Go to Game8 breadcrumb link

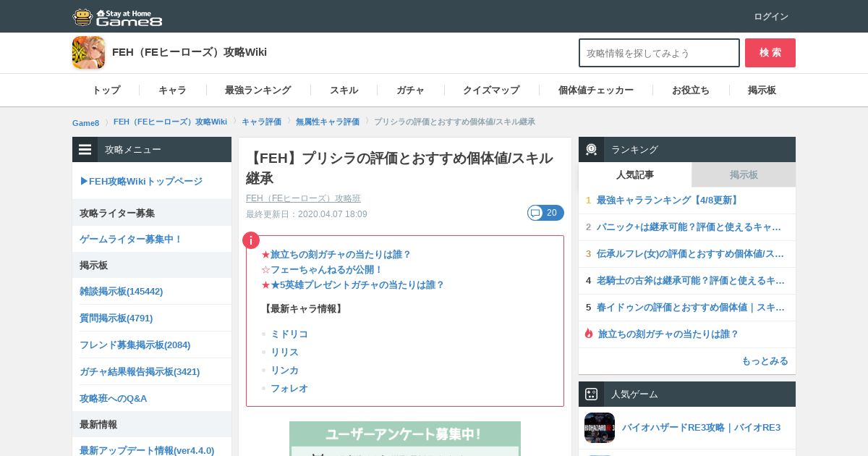click(86, 122)
